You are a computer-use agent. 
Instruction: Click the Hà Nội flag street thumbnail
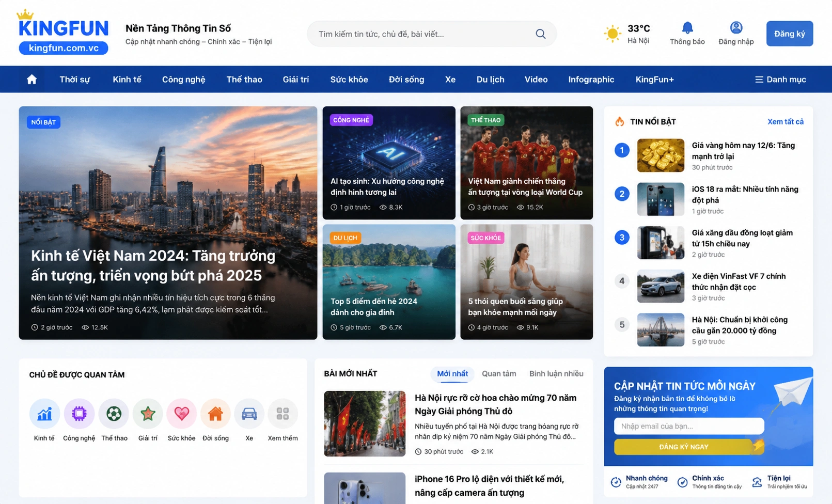pos(365,423)
